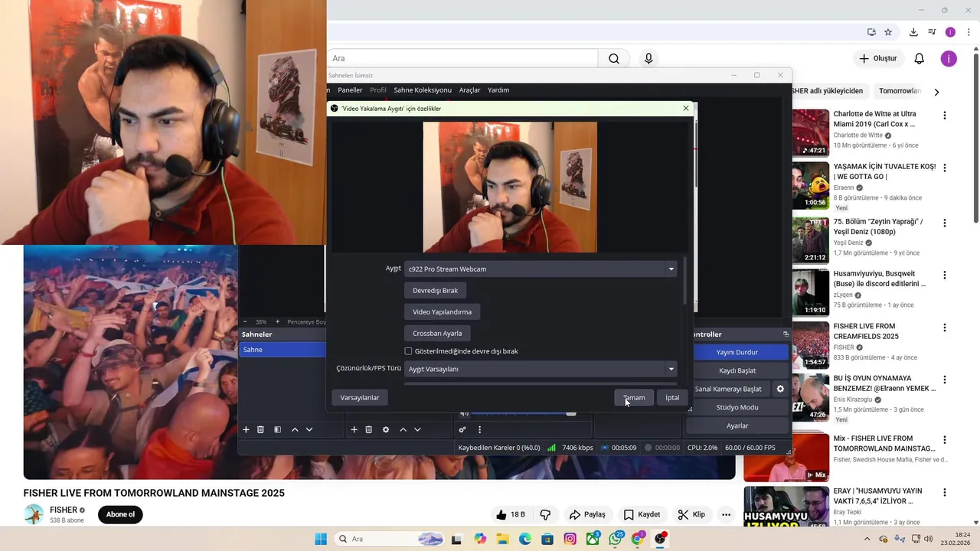Start recording with Kaydı Başlat
The height and width of the screenshot is (551, 980).
(737, 370)
